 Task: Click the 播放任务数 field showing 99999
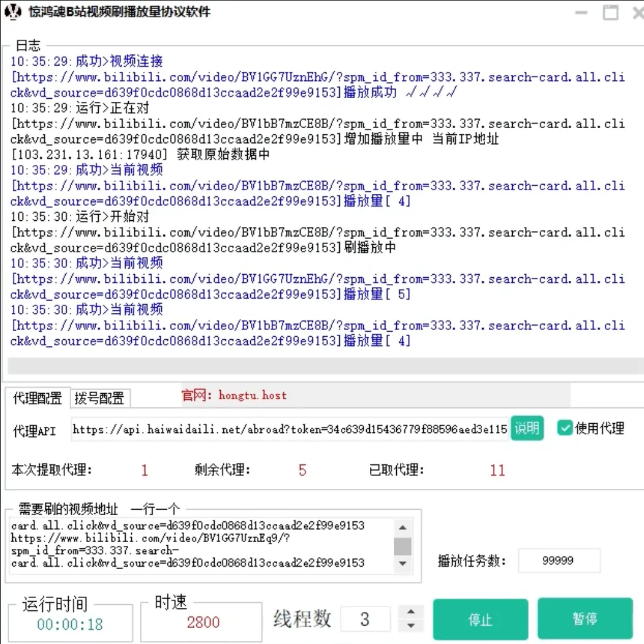[559, 560]
